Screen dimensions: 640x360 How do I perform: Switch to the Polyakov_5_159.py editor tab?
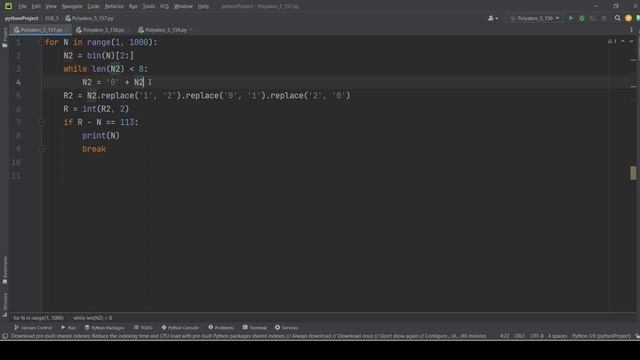[165, 30]
